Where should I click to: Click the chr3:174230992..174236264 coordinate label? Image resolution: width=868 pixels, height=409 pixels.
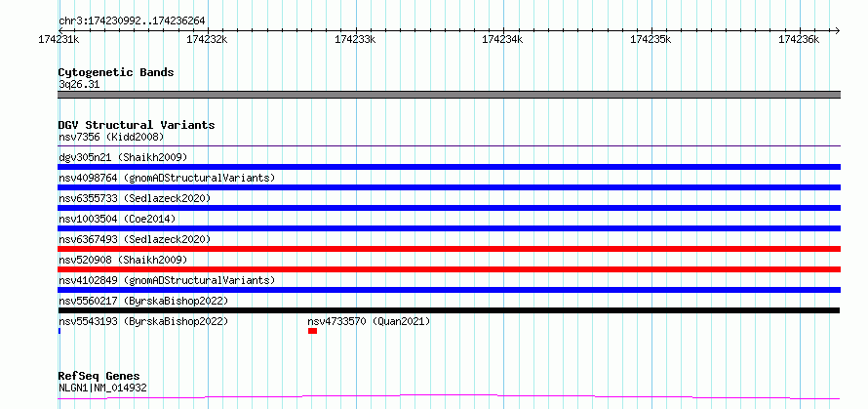pyautogui.click(x=132, y=21)
